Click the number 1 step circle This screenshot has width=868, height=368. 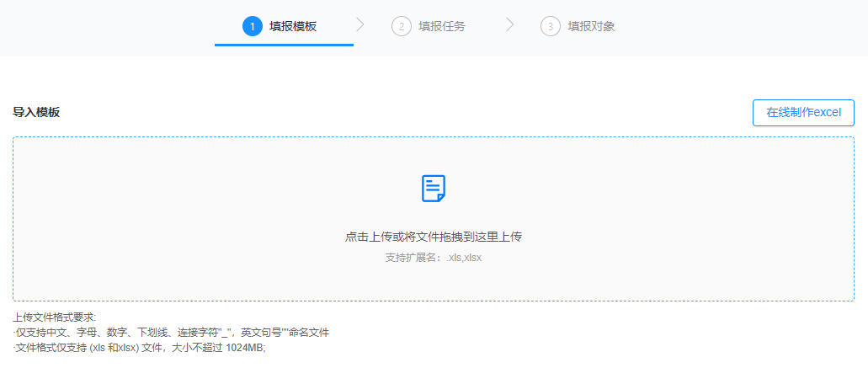[253, 26]
